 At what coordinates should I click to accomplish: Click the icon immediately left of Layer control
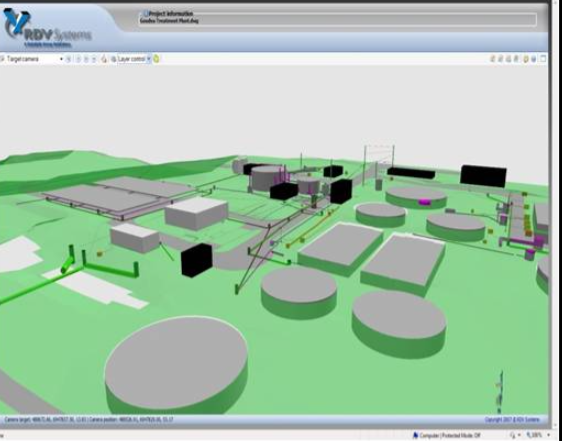(114, 59)
